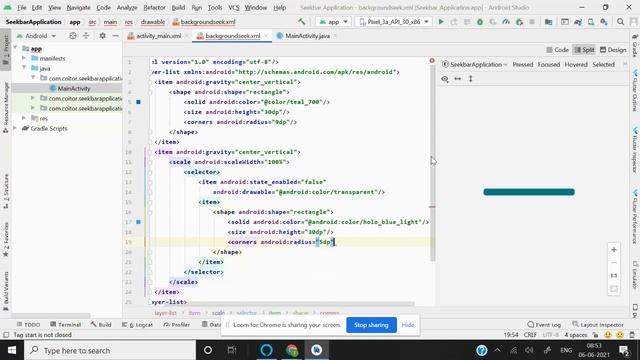Expand the manifests folder
Image resolution: width=640 pixels, height=360 pixels.
click(24, 58)
